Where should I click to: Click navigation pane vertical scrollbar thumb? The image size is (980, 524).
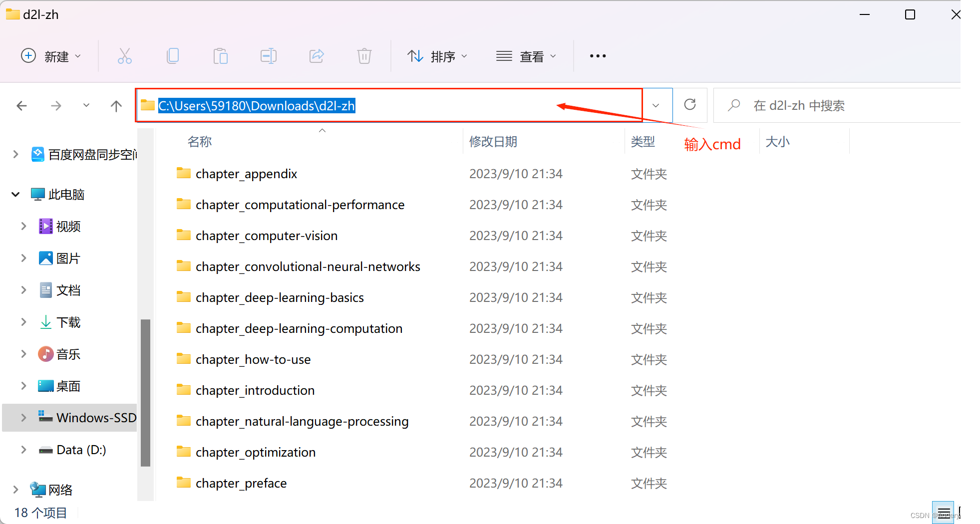[145, 393]
